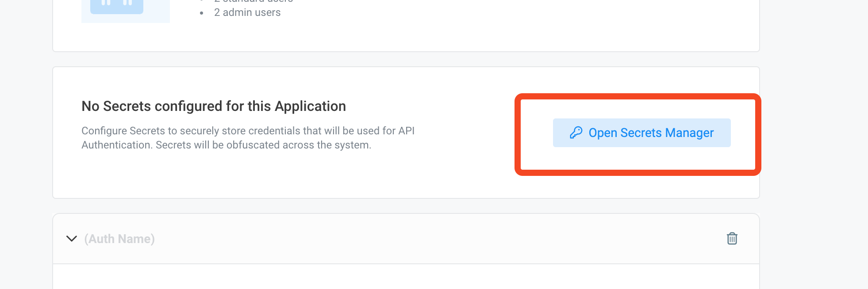Image resolution: width=868 pixels, height=289 pixels.
Task: Collapse the (Auth Name) section chevron
Action: coord(72,239)
